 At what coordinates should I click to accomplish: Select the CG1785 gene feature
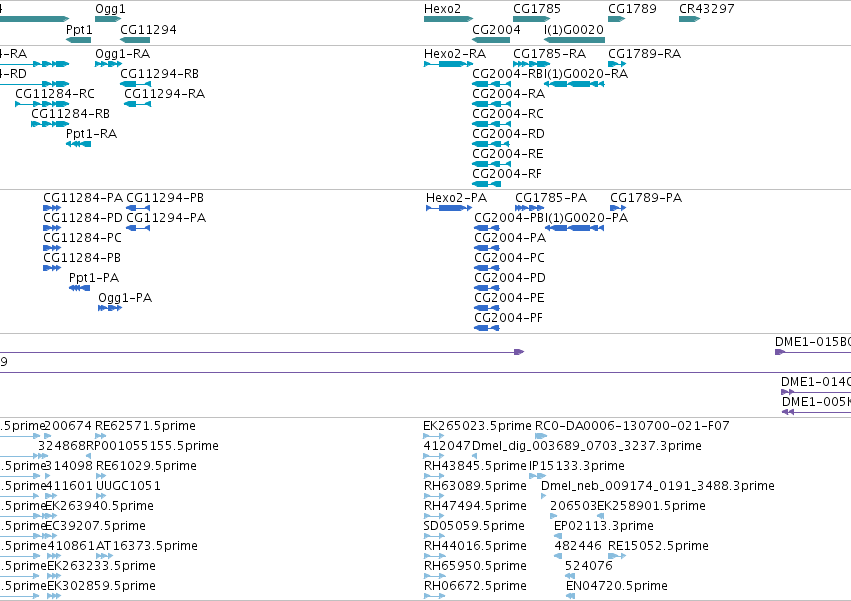click(532, 19)
